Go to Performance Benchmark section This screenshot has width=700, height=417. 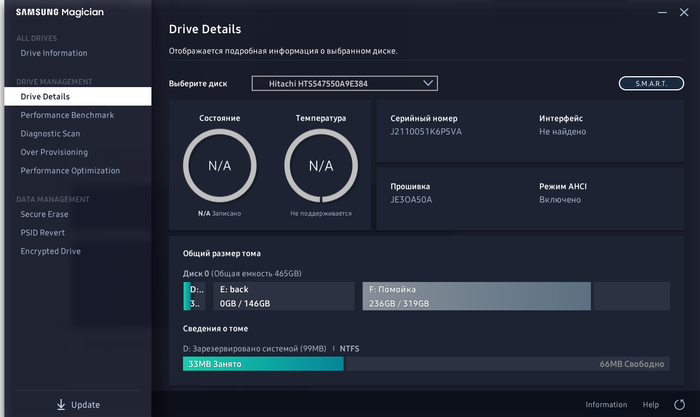tap(67, 115)
